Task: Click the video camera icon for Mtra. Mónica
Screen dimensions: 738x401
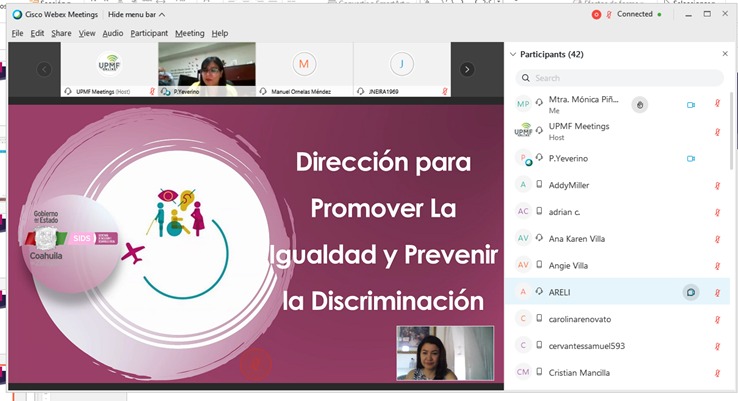Action: pos(690,104)
